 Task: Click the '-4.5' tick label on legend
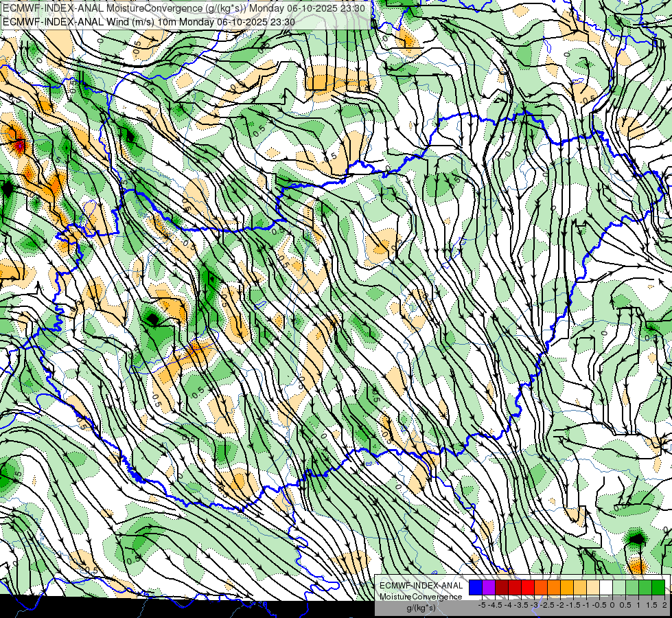495,605
